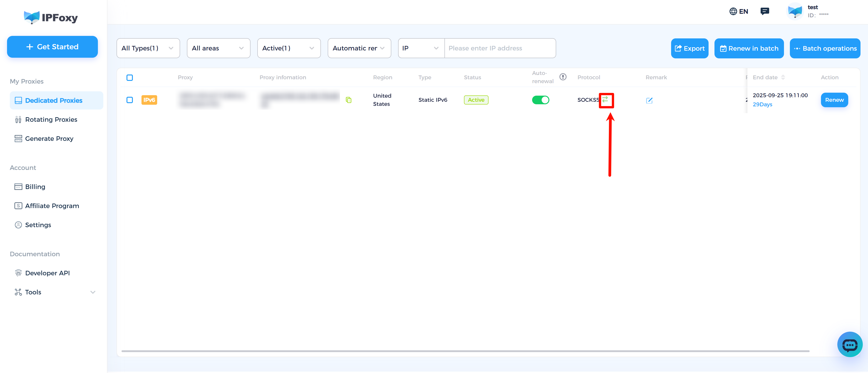Viewport: 868px width, 373px height.
Task: Open the Billing section
Action: click(35, 187)
